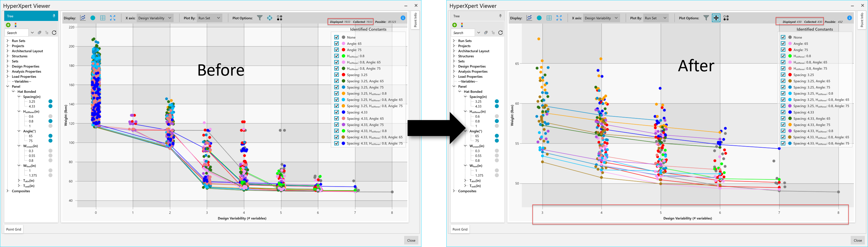This screenshot has width=868, height=247.
Task: Open the point grouping options in Before window
Action: coord(280,18)
